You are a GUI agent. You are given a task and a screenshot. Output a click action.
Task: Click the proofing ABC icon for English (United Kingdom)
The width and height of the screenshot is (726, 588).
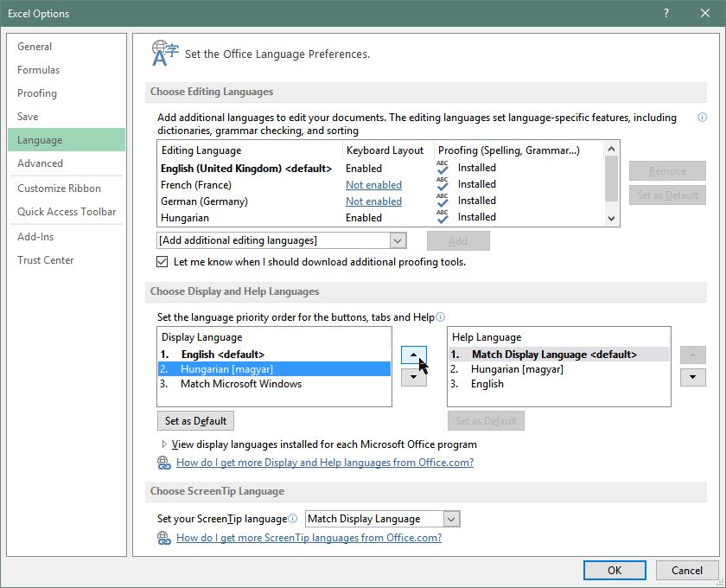click(443, 168)
